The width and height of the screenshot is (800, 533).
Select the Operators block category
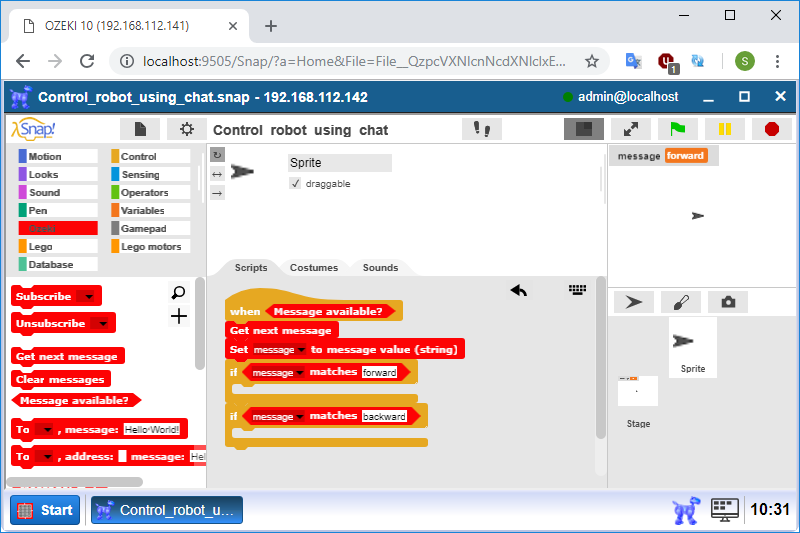point(151,192)
